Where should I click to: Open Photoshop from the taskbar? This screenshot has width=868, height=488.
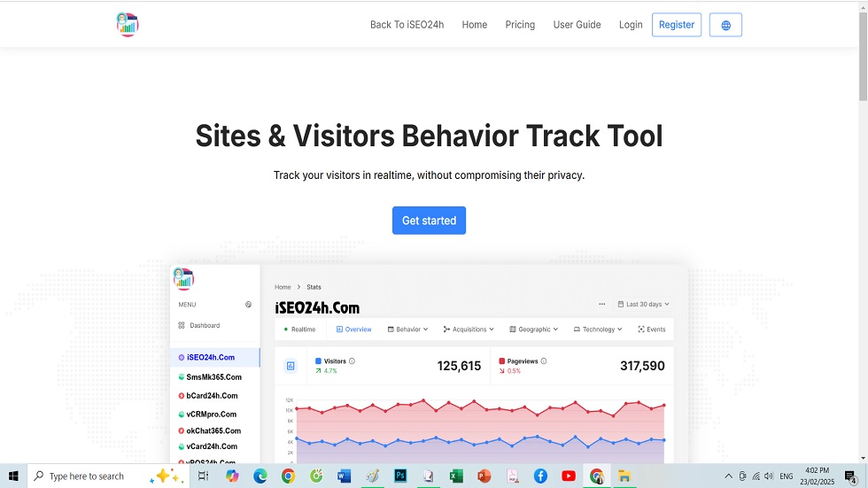point(399,476)
